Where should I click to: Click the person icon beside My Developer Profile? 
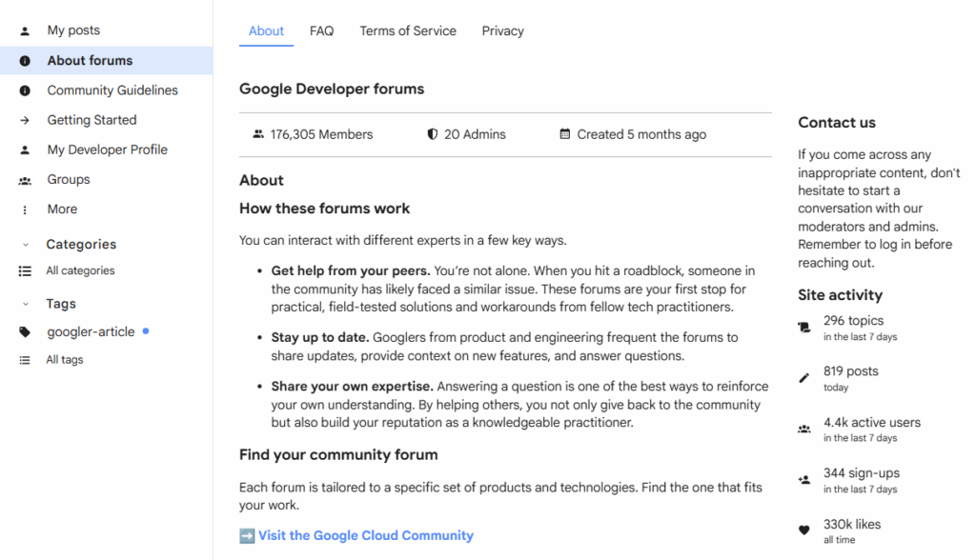pos(25,150)
